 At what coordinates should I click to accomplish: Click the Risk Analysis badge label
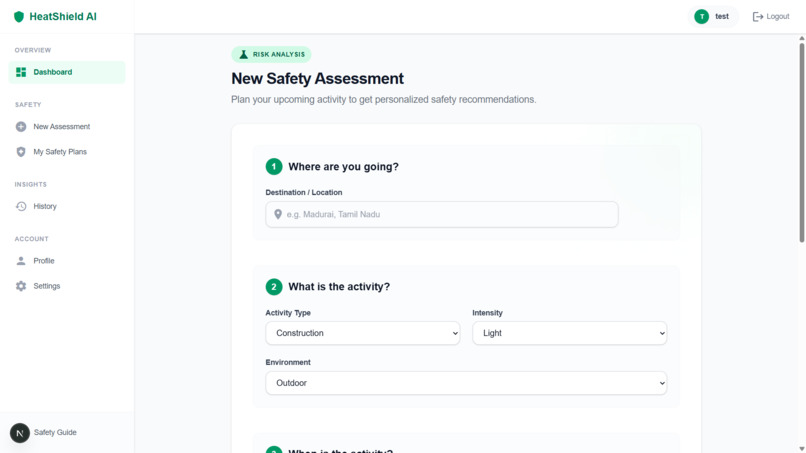click(x=279, y=55)
